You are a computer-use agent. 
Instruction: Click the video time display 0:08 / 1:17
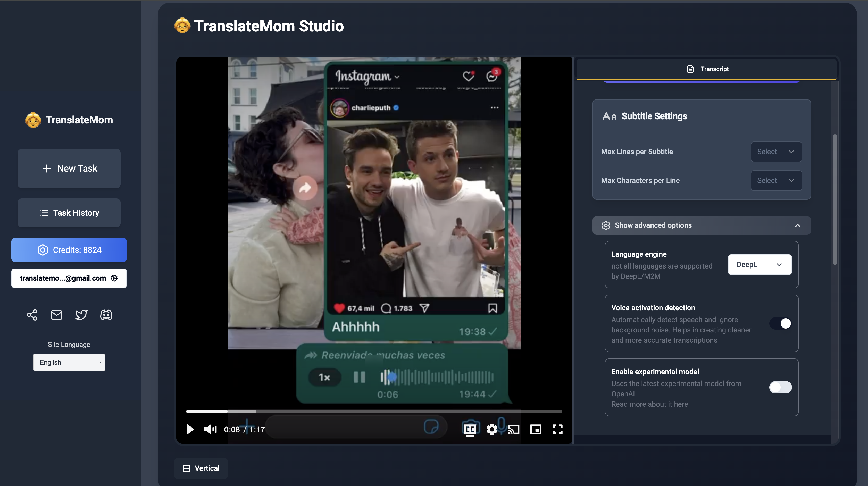point(244,429)
